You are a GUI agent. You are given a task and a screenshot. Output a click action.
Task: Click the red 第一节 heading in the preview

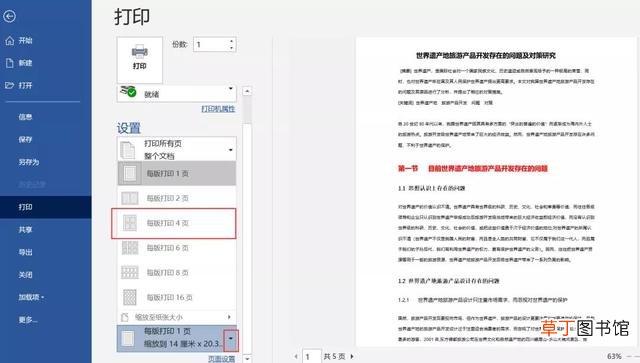[473, 168]
